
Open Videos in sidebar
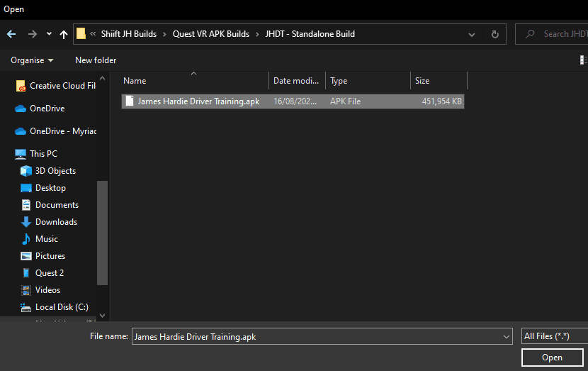point(47,290)
